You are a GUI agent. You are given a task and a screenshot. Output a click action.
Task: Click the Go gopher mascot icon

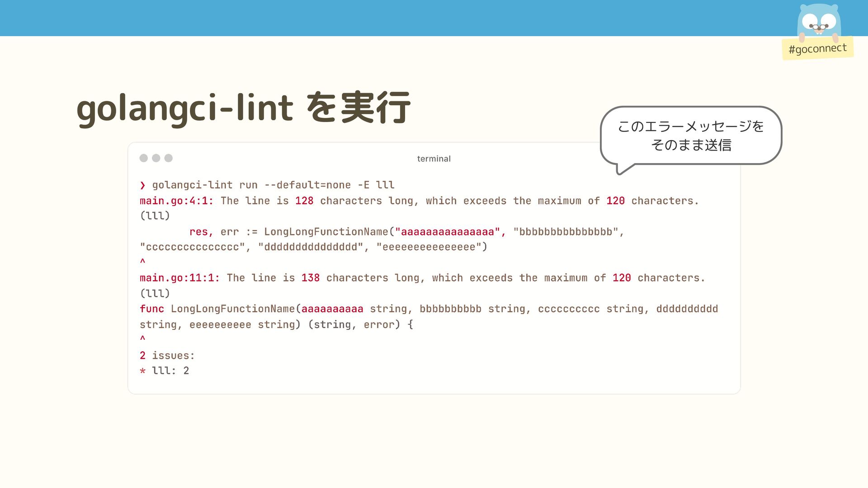tap(818, 23)
